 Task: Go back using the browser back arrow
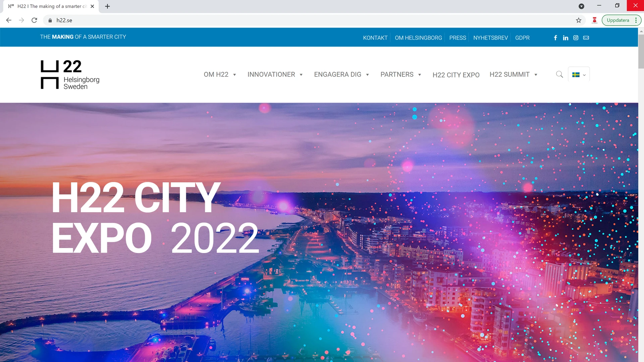click(x=9, y=20)
